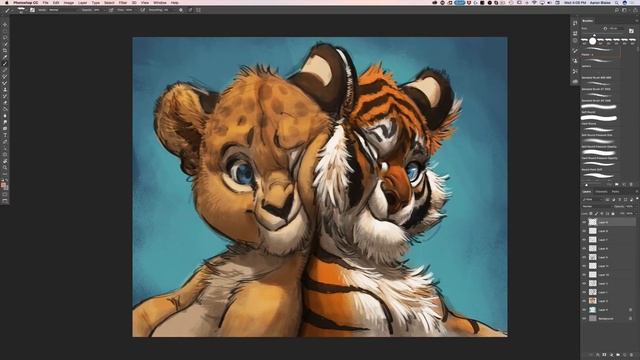
Task: Open the Brush tool preset picker
Action: tap(22, 10)
